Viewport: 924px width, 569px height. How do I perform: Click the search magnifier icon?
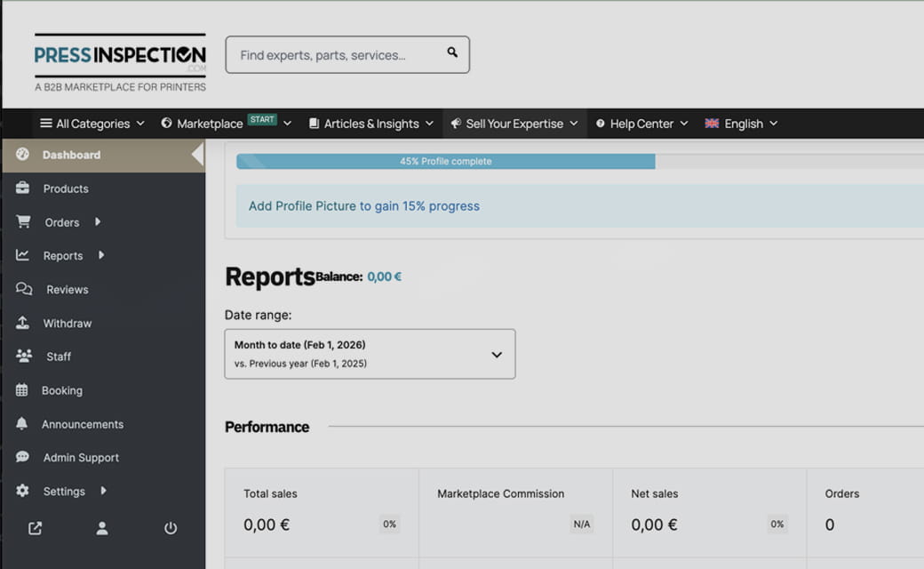(451, 53)
